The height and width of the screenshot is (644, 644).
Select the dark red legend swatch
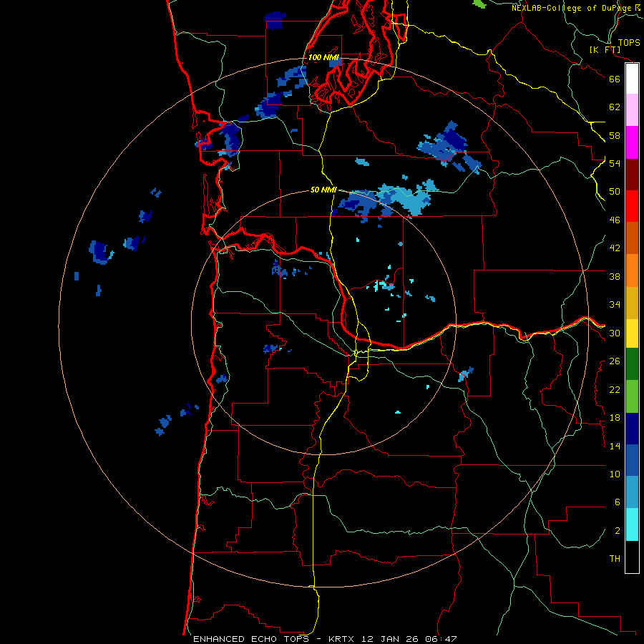click(x=632, y=175)
